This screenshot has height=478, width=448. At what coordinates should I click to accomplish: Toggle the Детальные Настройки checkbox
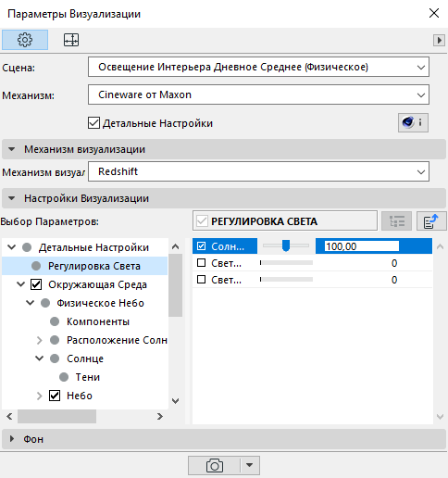point(93,123)
